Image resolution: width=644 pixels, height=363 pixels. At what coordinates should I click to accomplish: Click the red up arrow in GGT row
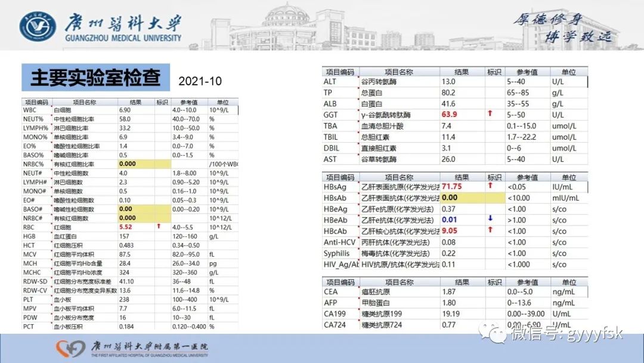[x=490, y=113]
